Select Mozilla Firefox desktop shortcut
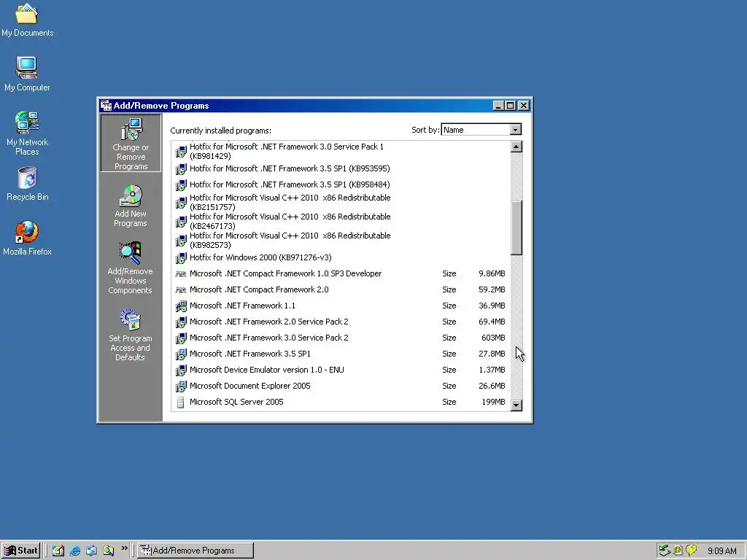Viewport: 747px width, 560px height. (27, 238)
